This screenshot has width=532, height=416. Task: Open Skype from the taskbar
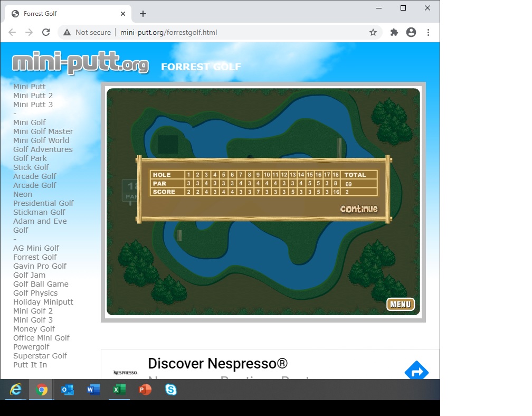(x=170, y=390)
